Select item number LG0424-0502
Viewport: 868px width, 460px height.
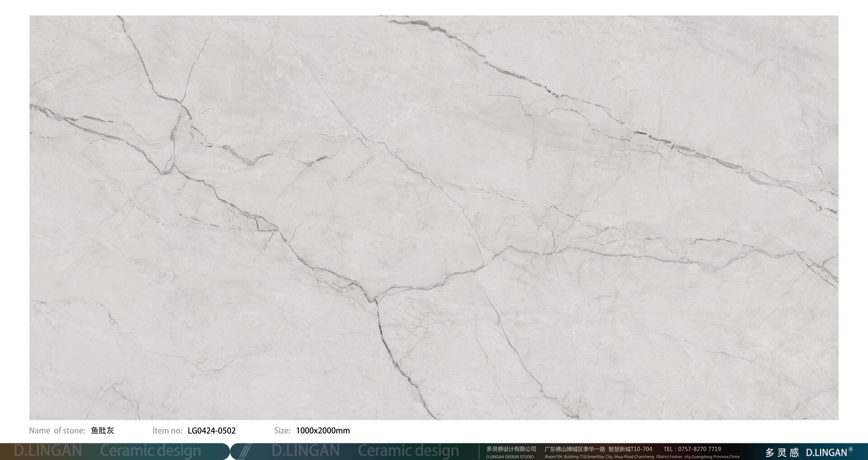pyautogui.click(x=212, y=431)
